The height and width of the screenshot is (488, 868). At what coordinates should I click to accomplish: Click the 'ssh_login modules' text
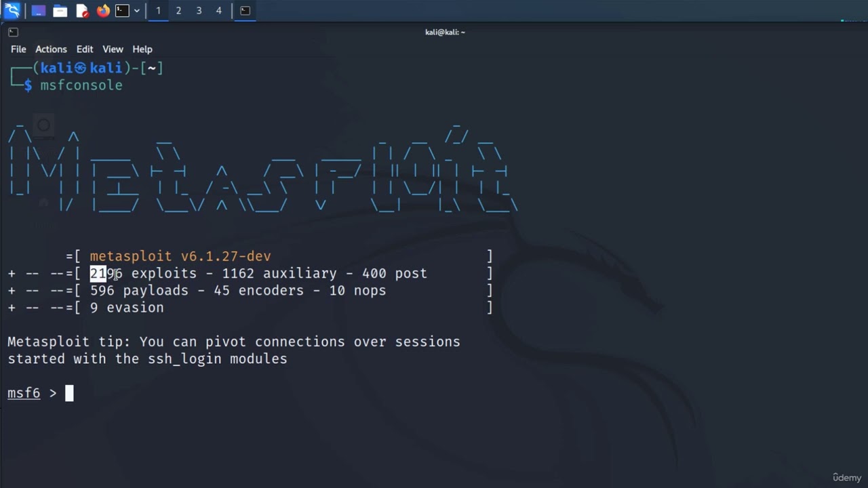click(x=218, y=359)
